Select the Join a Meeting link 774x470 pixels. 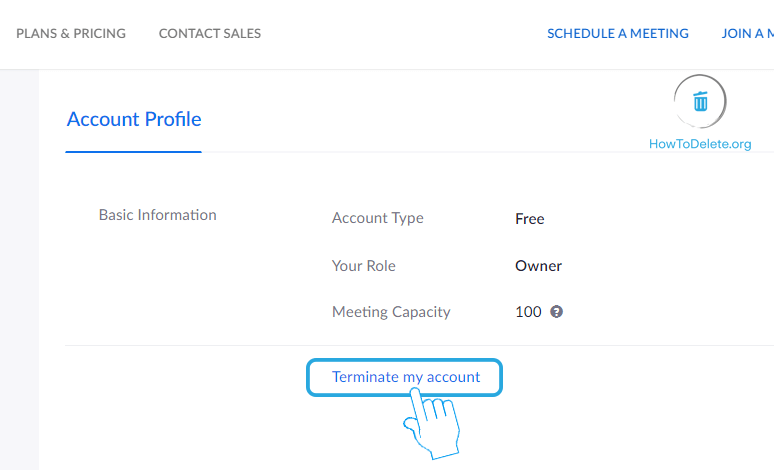coord(747,33)
